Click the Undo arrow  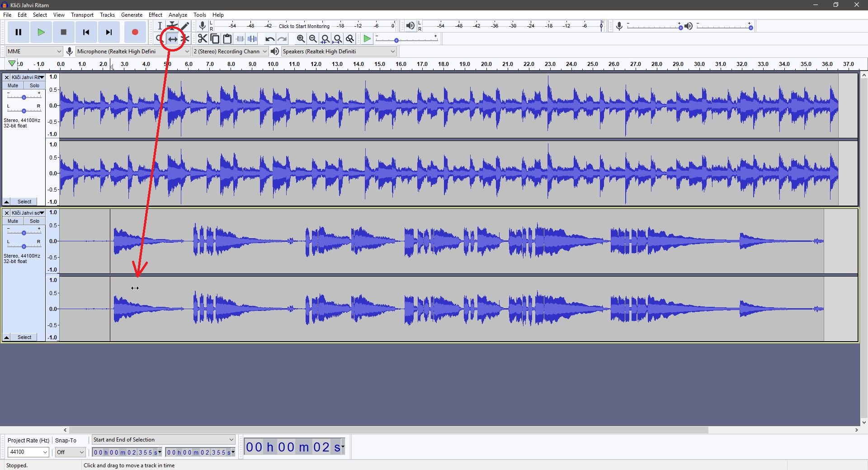tap(270, 39)
